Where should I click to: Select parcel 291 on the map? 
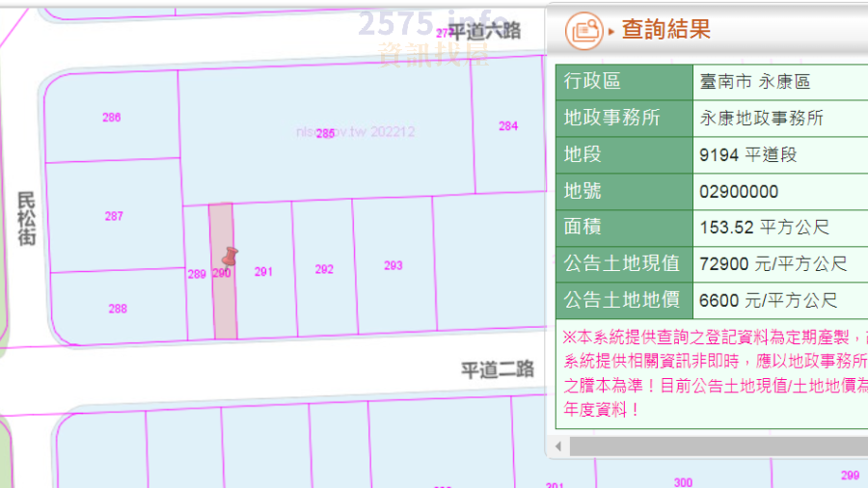(x=263, y=272)
